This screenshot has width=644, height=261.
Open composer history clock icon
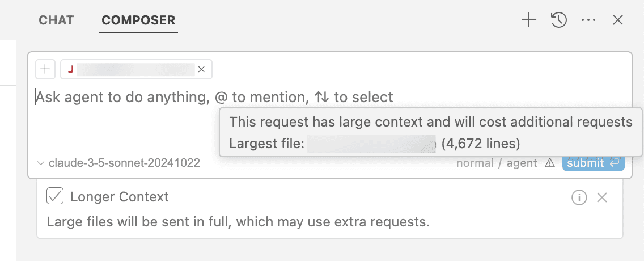pyautogui.click(x=559, y=20)
